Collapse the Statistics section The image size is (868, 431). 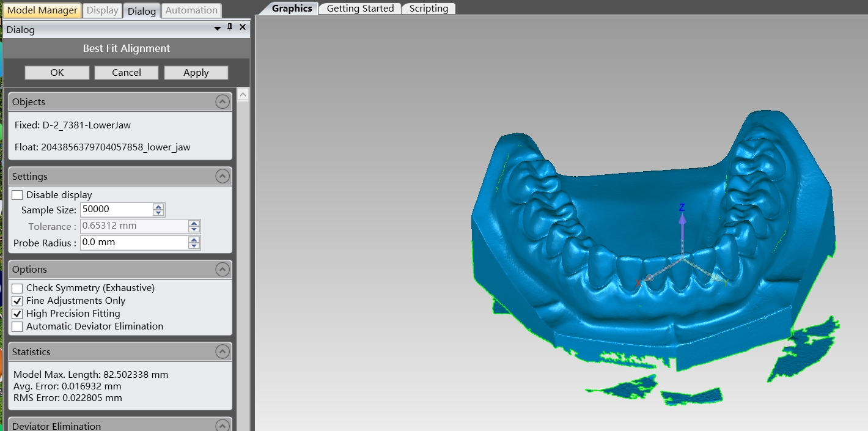(223, 352)
